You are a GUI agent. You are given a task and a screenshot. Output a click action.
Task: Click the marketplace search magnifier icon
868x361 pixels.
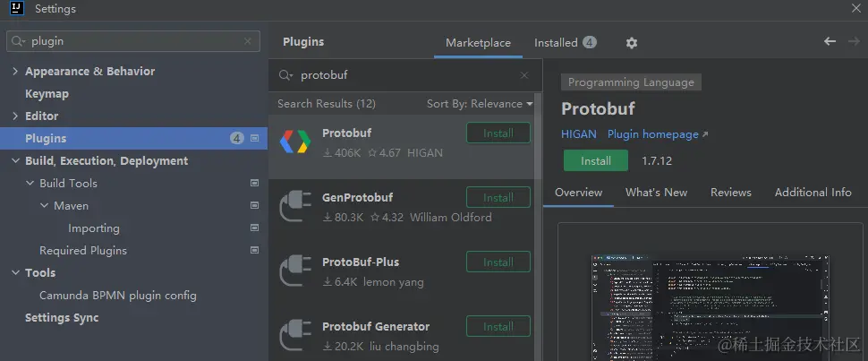[285, 75]
